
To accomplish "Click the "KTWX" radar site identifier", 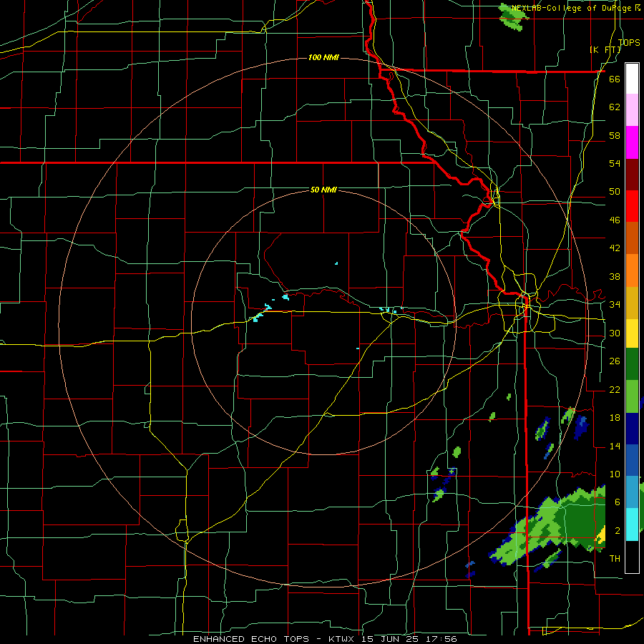I will click(x=343, y=639).
